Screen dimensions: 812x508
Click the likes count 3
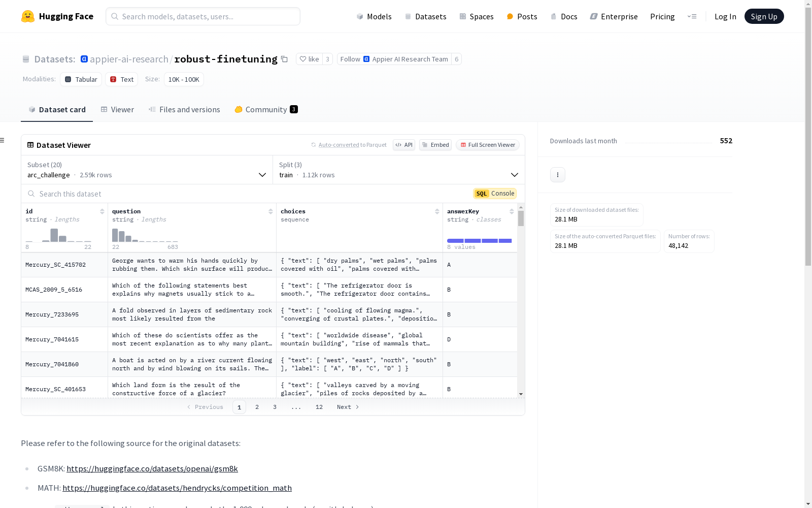click(x=328, y=59)
